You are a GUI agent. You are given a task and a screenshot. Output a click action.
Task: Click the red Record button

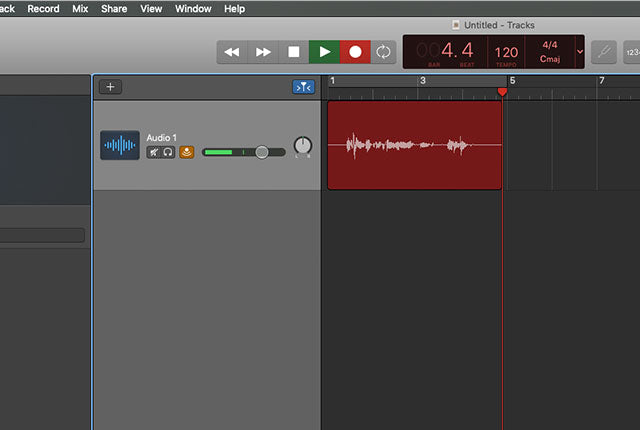[x=354, y=52]
